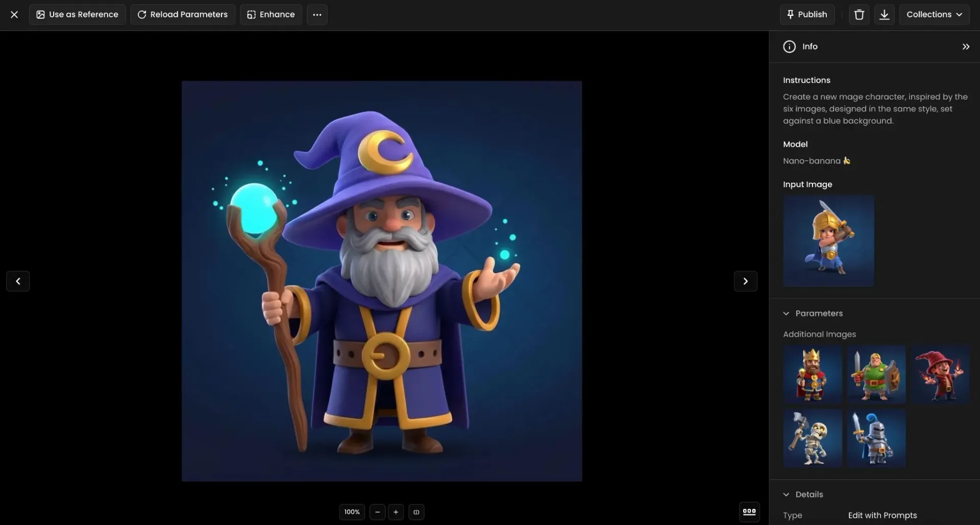Click the Enhance button

pyautogui.click(x=271, y=14)
